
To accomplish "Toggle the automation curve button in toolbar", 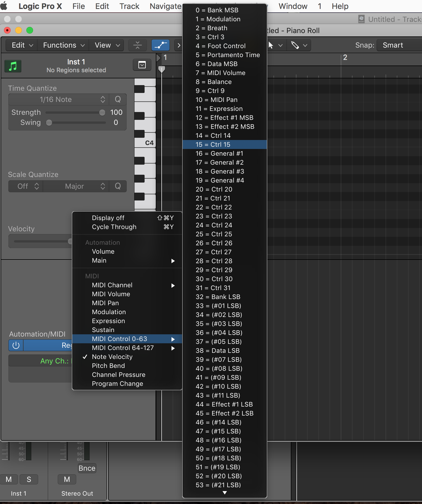I will tap(161, 45).
